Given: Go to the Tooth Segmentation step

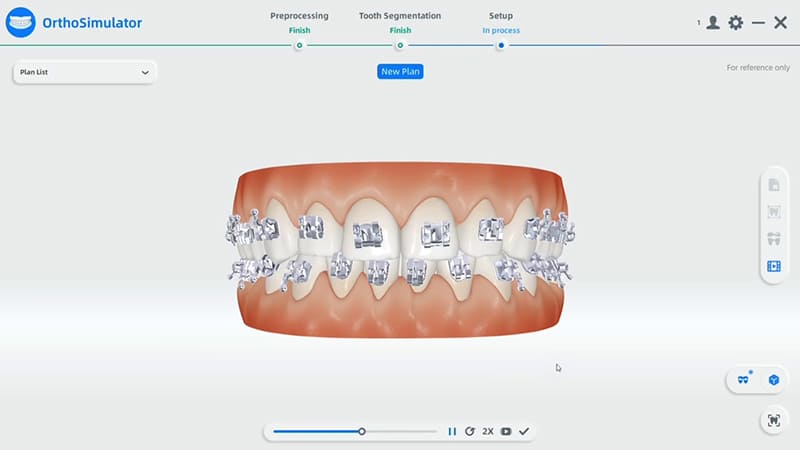Looking at the screenshot, I should point(400,16).
